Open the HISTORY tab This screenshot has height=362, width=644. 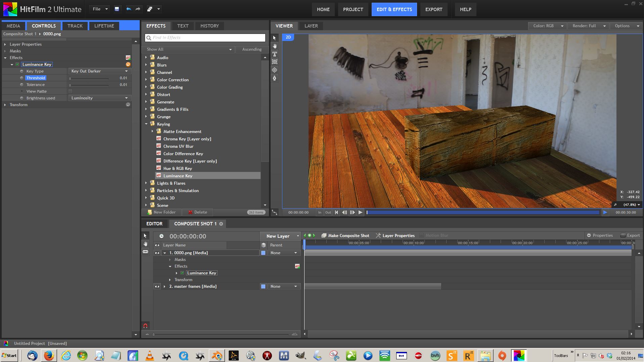tap(210, 26)
